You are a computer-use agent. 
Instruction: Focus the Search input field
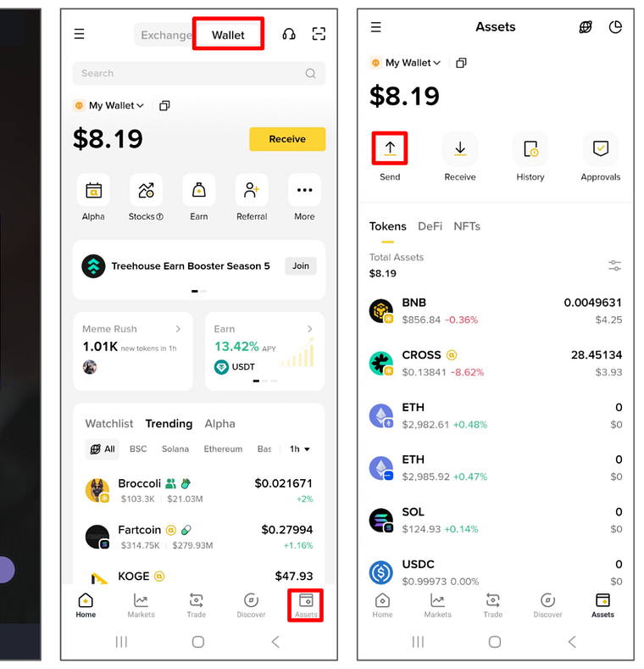tap(199, 74)
